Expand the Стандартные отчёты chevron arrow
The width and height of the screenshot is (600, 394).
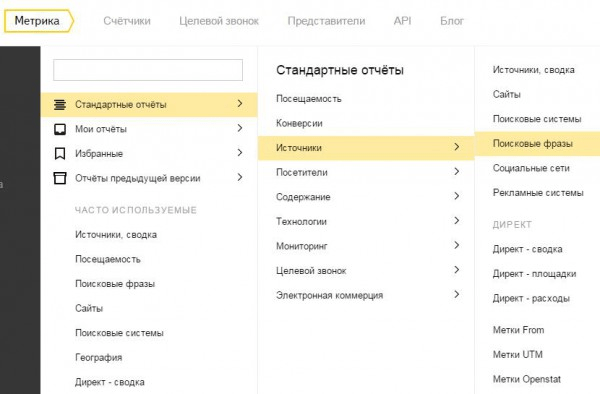[x=240, y=103]
